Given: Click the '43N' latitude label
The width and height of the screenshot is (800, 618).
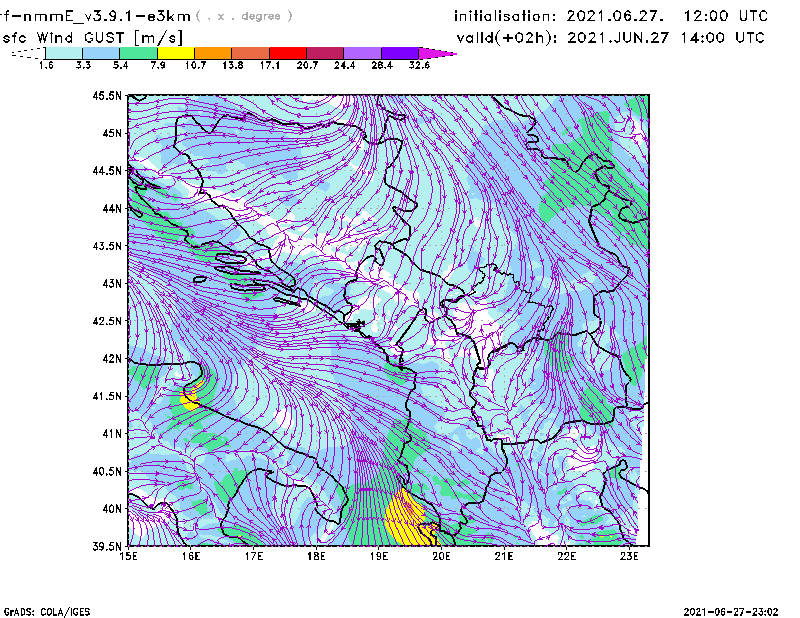Looking at the screenshot, I should tap(112, 283).
